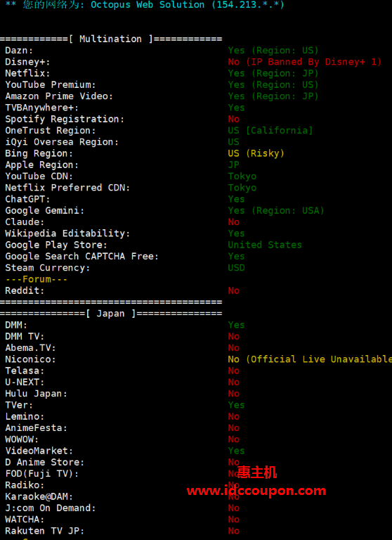Click the 'ChatGPT:' row label
This screenshot has width=392, height=540.
tap(27, 199)
